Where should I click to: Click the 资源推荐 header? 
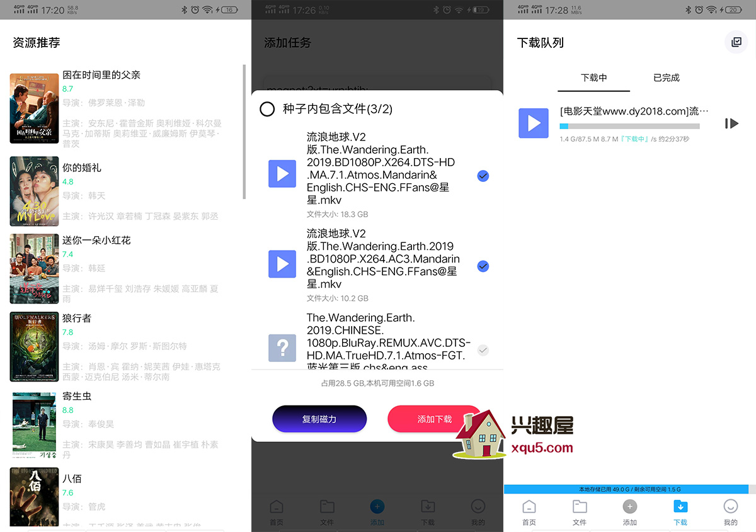pyautogui.click(x=37, y=43)
